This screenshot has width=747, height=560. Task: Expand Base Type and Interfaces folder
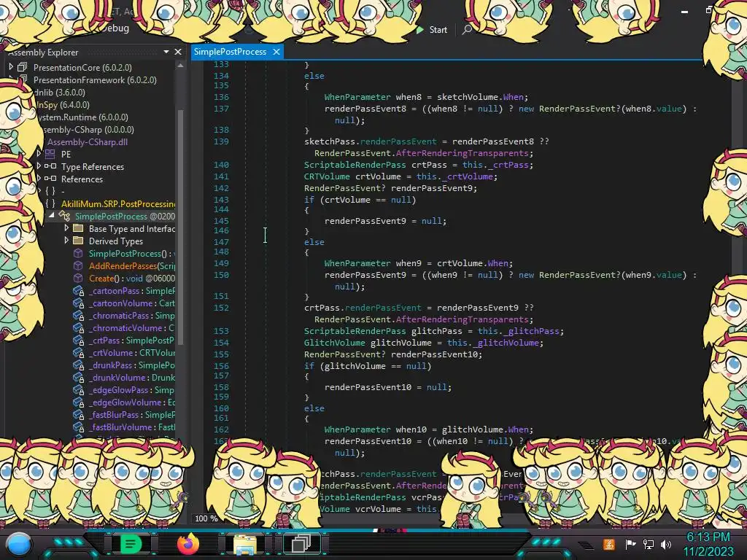coord(66,228)
